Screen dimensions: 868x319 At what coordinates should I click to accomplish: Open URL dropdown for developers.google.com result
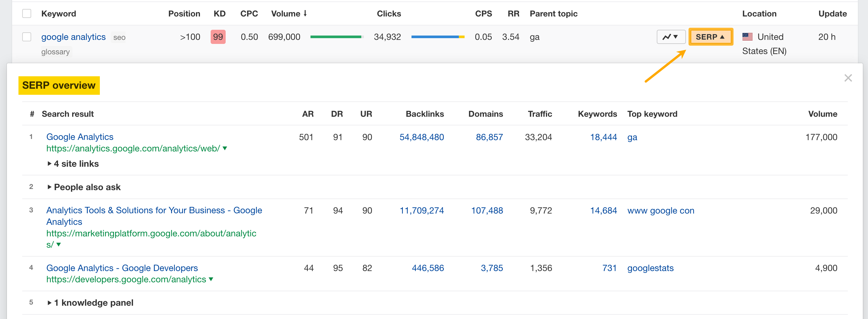pos(211,279)
